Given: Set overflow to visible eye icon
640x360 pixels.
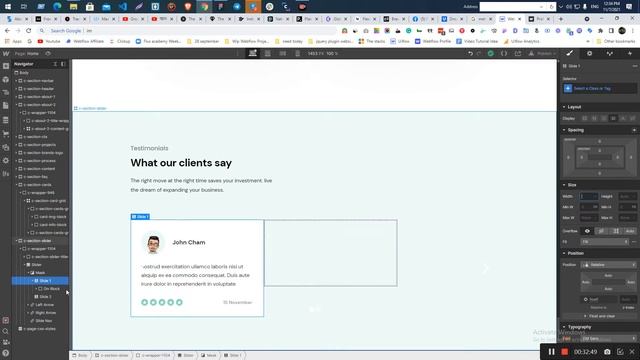Looking at the screenshot, I should point(587,231).
